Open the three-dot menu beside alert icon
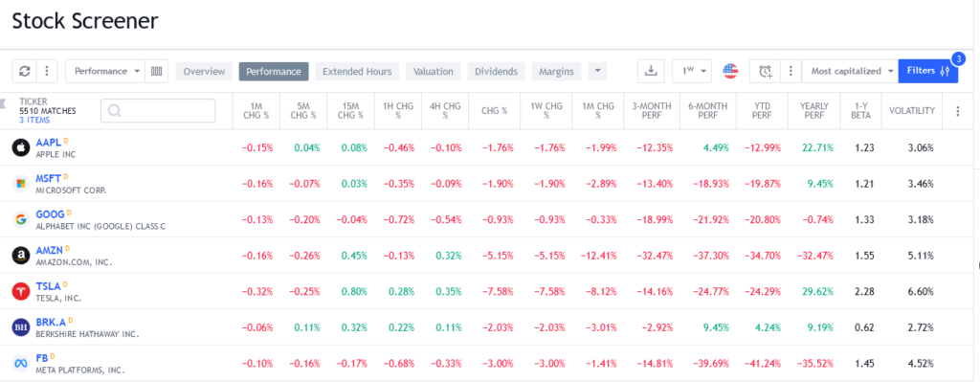The image size is (980, 382). (x=791, y=71)
